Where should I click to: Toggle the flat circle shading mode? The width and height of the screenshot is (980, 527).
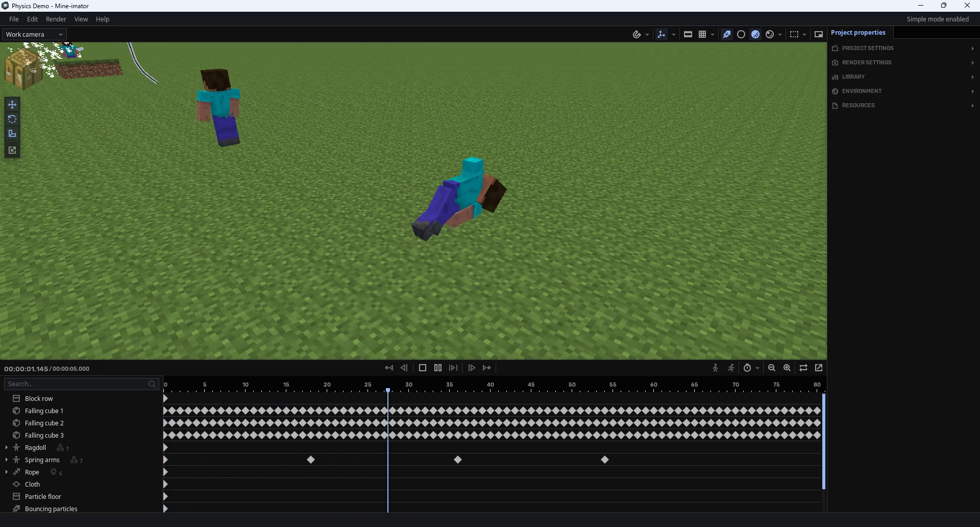(x=741, y=34)
